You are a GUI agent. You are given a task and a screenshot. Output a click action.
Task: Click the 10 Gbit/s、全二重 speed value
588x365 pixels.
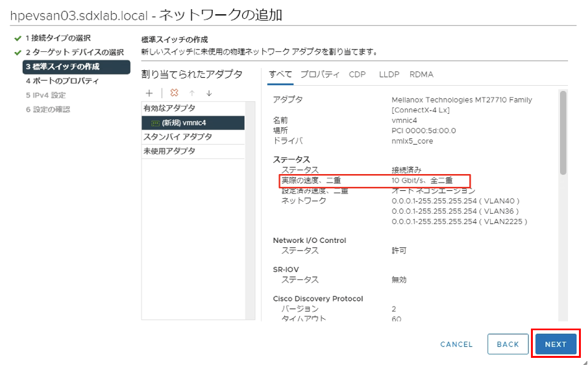422,181
